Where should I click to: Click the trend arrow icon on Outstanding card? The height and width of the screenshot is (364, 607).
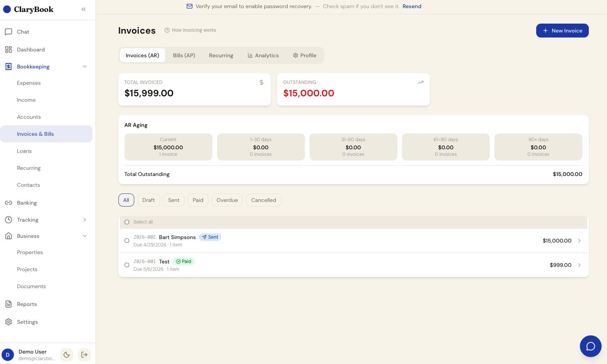[421, 82]
